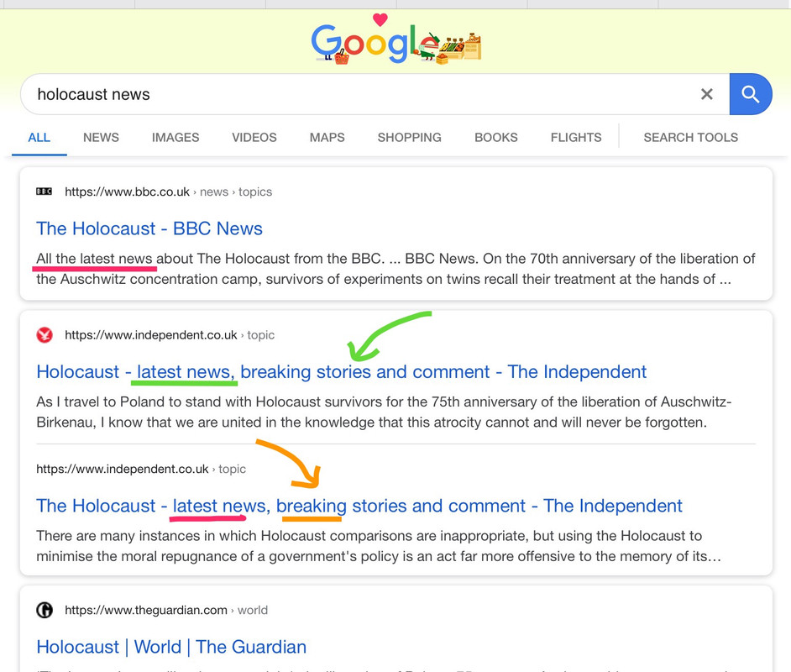Switch to SHOPPING tab
The image size is (791, 672).
pyautogui.click(x=409, y=138)
